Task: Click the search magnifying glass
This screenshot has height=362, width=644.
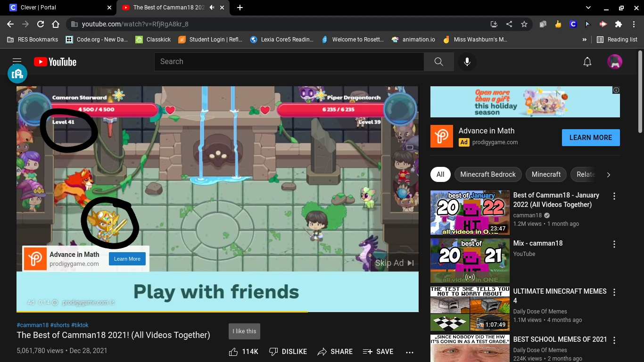Action: click(438, 61)
